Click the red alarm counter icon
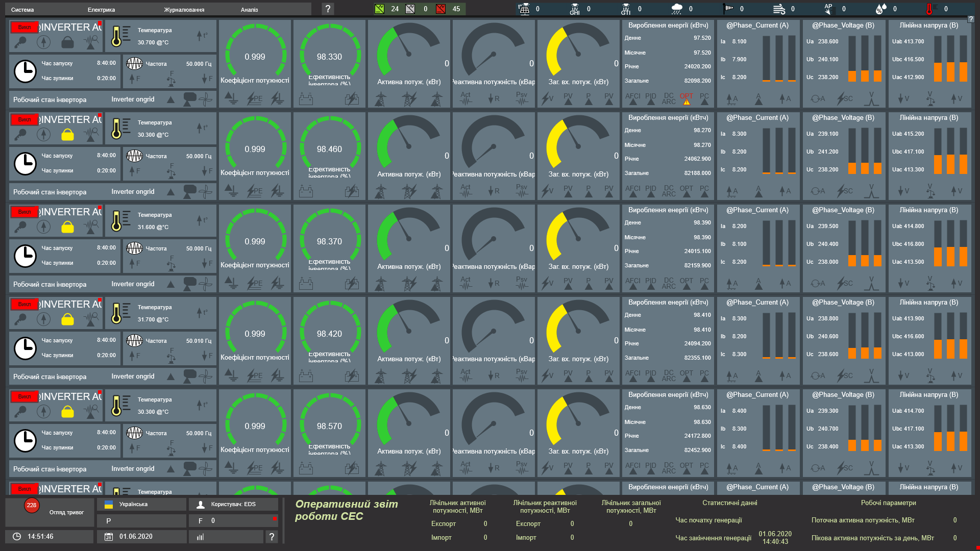The height and width of the screenshot is (551, 980). coord(440,9)
